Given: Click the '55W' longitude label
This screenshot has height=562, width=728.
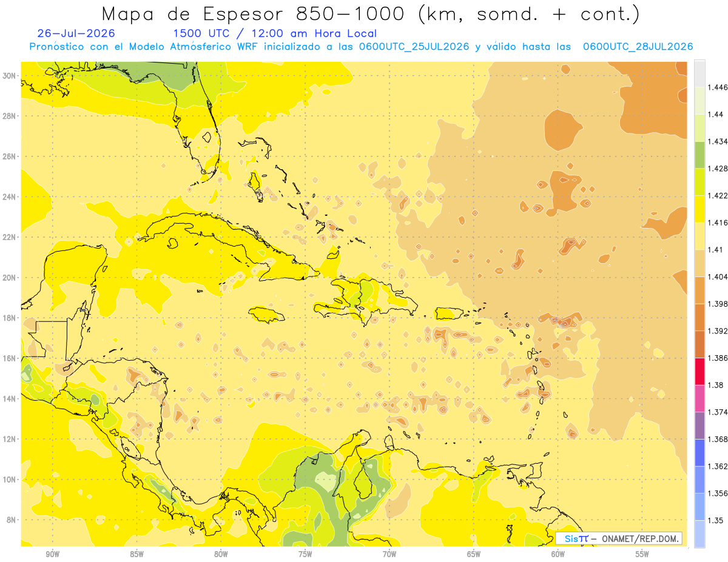Looking at the screenshot, I should [x=642, y=554].
